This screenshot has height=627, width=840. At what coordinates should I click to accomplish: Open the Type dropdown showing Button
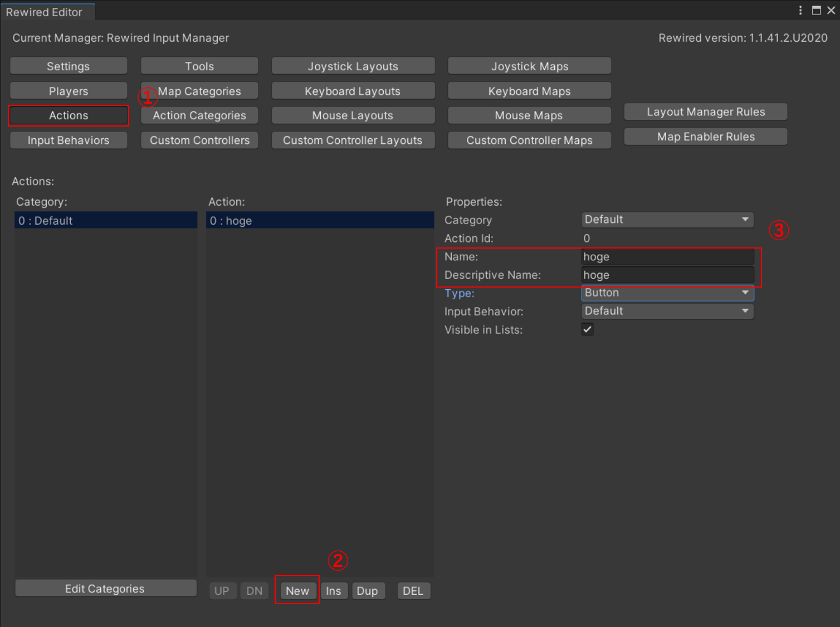click(667, 293)
